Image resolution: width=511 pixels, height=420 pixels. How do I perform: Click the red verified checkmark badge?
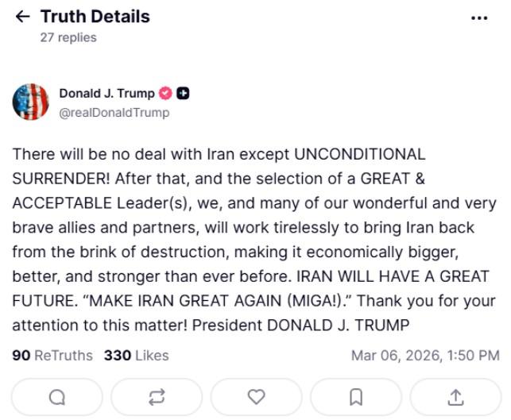pos(166,94)
